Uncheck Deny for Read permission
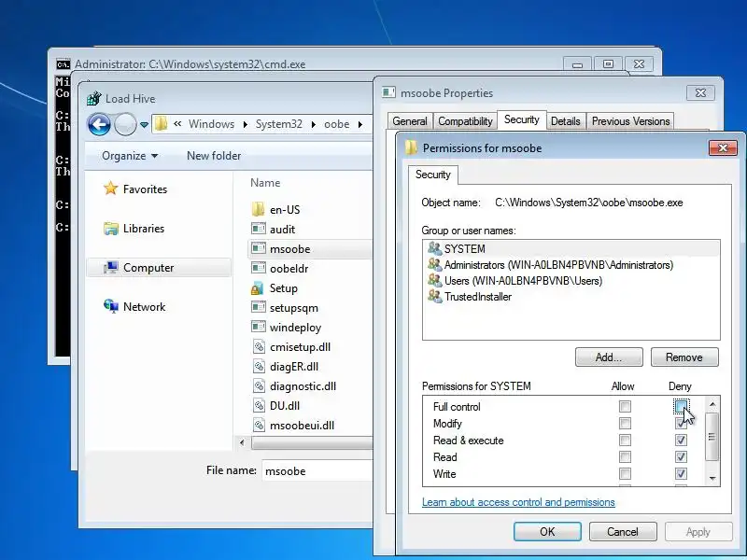747x560 pixels. coord(681,457)
